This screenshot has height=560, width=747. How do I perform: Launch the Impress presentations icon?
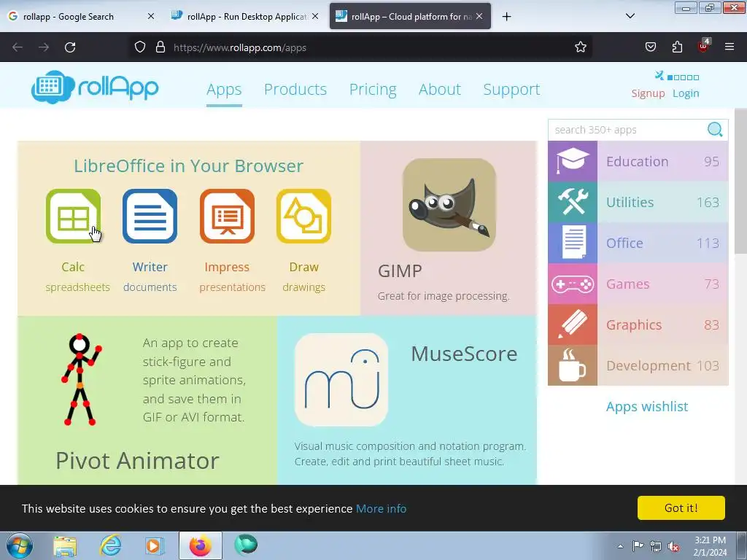(x=227, y=216)
